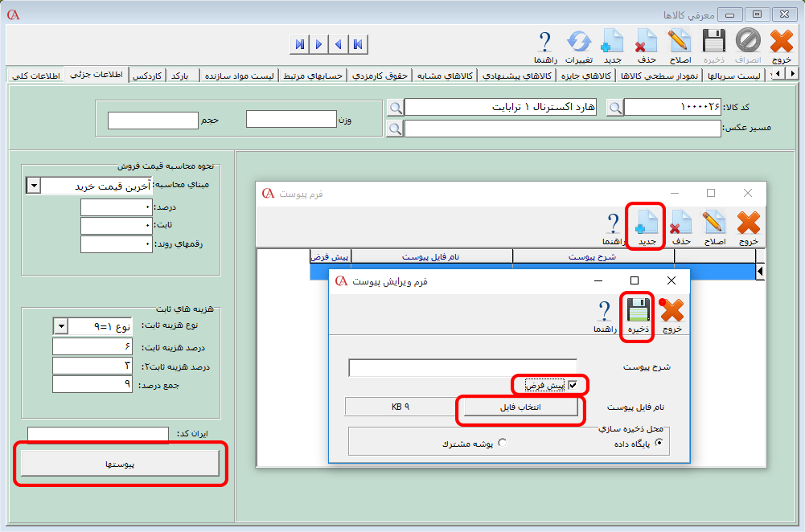The width and height of the screenshot is (805, 532).
Task: Click the ایران کد input field
Action: (x=97, y=433)
